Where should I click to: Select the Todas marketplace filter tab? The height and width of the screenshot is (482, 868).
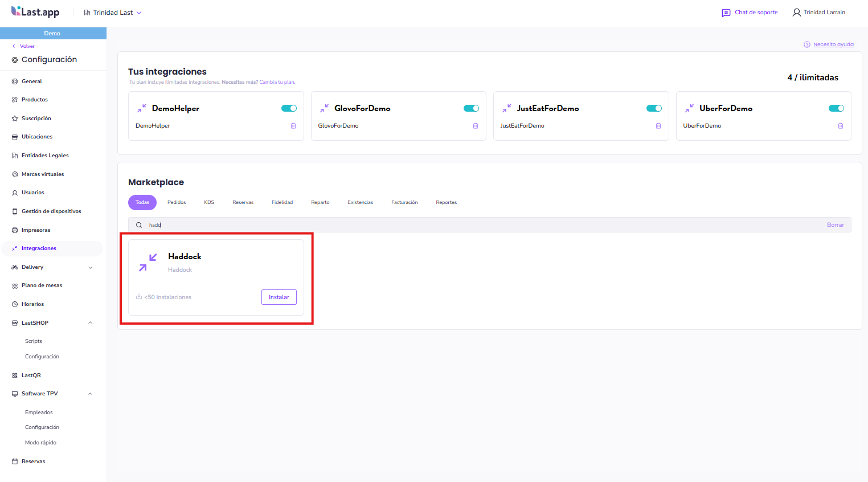tap(142, 202)
